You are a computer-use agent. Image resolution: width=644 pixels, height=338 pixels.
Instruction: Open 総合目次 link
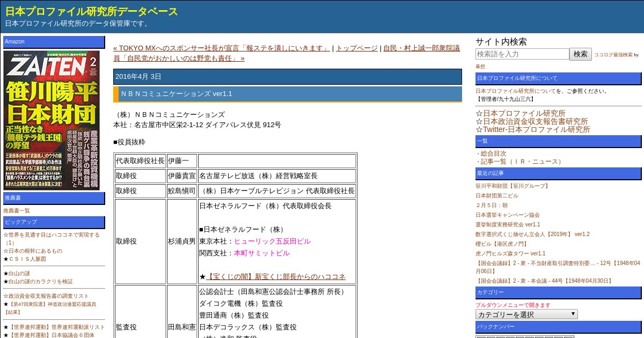coord(493,153)
